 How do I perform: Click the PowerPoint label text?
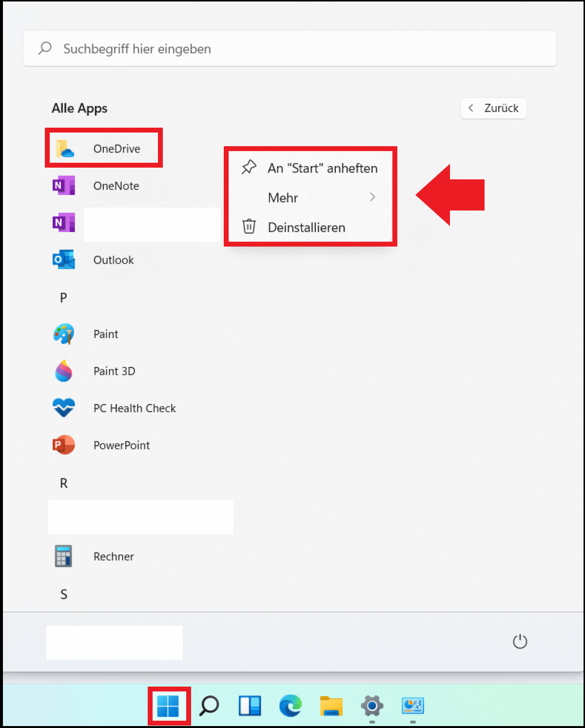121,445
